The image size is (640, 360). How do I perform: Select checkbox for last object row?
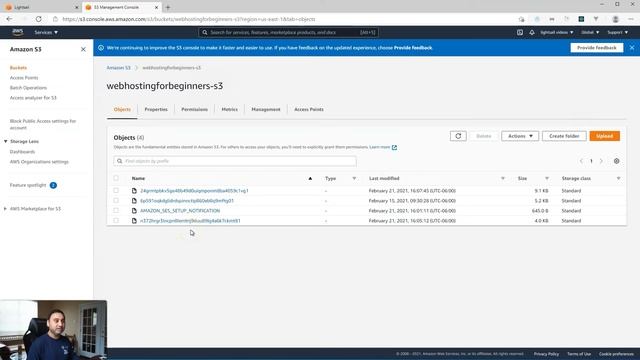116,220
